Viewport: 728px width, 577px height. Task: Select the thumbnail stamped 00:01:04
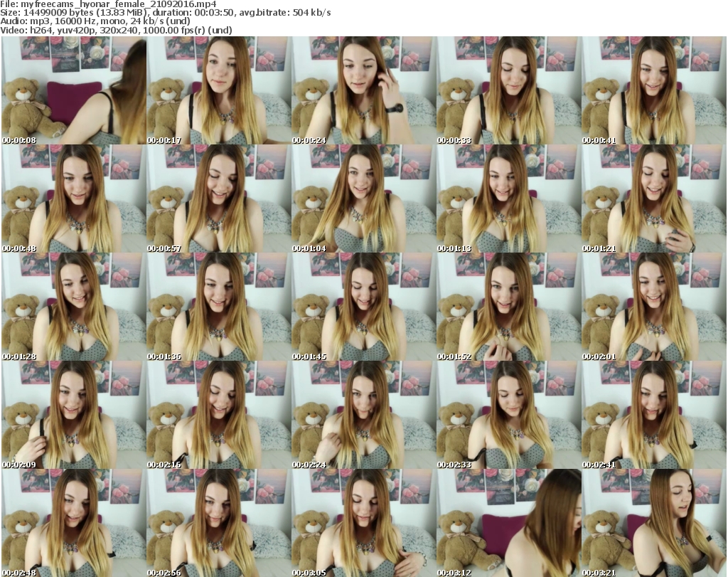click(364, 198)
